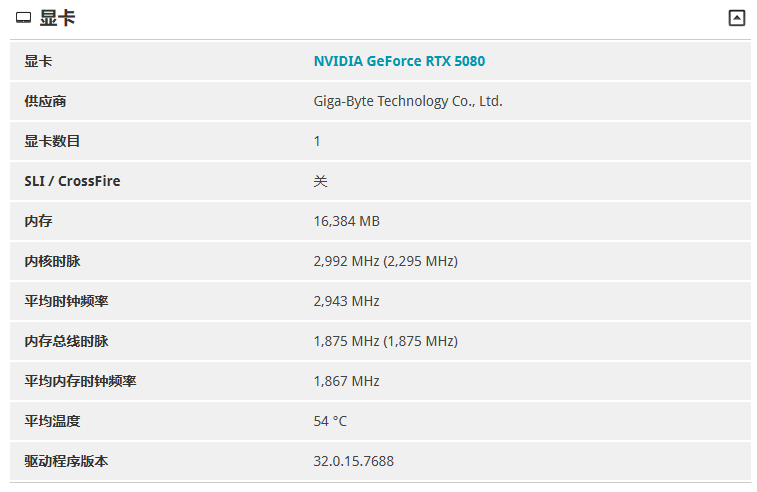This screenshot has width=757, height=492.
Task: Click the 2,992 MHz (2,295 MHz) value
Action: coord(385,261)
